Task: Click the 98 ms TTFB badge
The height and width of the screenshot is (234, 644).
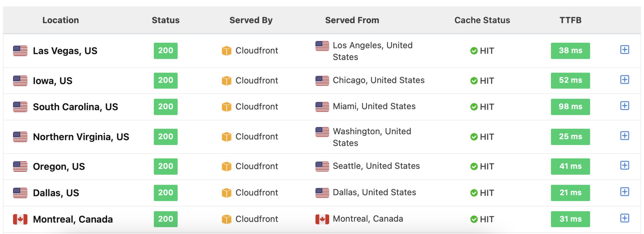Action: [570, 107]
